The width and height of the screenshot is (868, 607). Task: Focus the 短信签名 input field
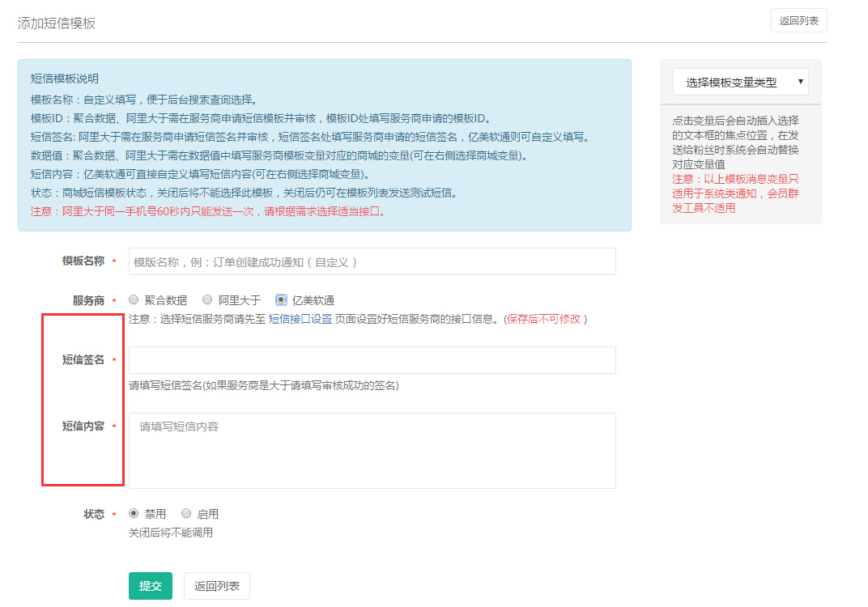click(x=372, y=359)
